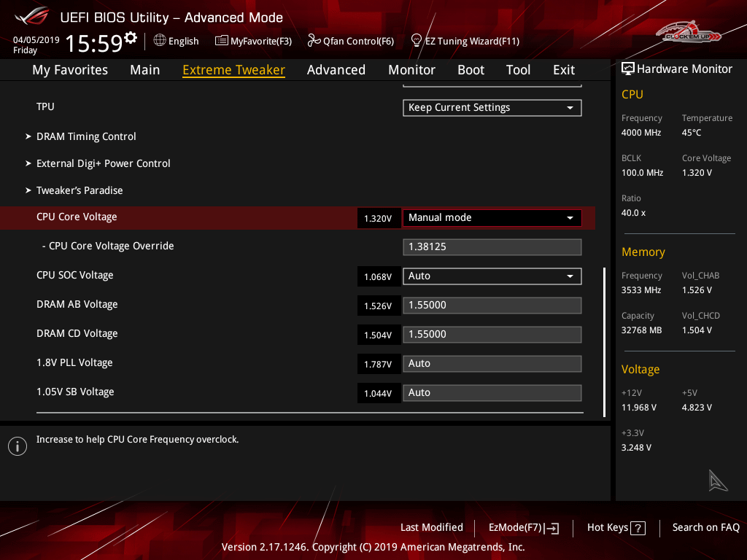Click the clock settings gear icon

[131, 37]
